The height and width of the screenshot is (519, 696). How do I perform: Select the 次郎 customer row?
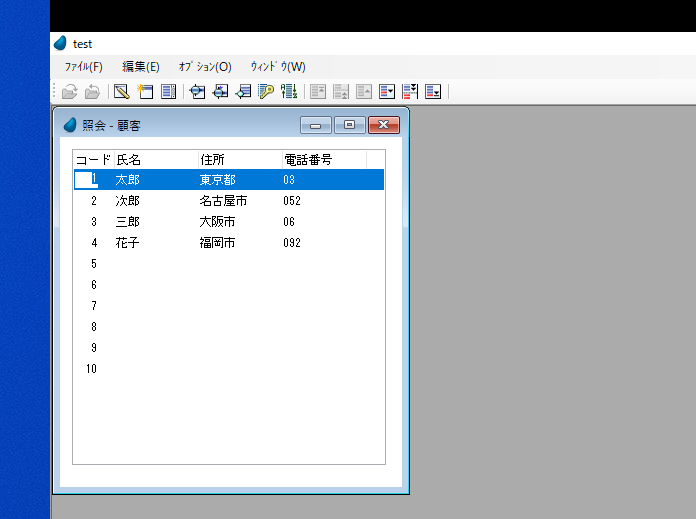coord(128,201)
